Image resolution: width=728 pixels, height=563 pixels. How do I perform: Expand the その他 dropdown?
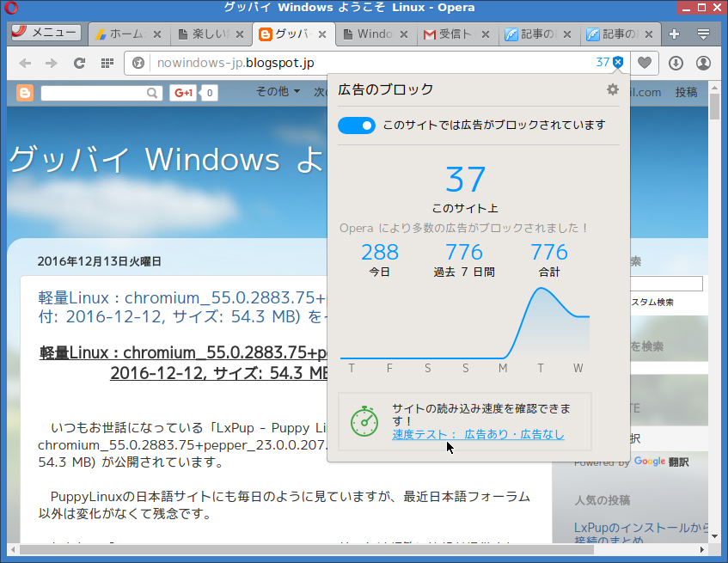click(x=278, y=91)
